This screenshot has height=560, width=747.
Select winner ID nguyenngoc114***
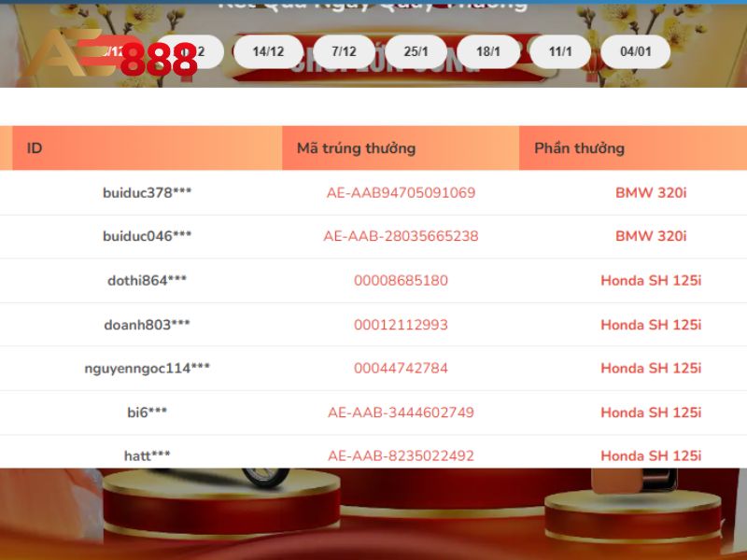point(148,368)
